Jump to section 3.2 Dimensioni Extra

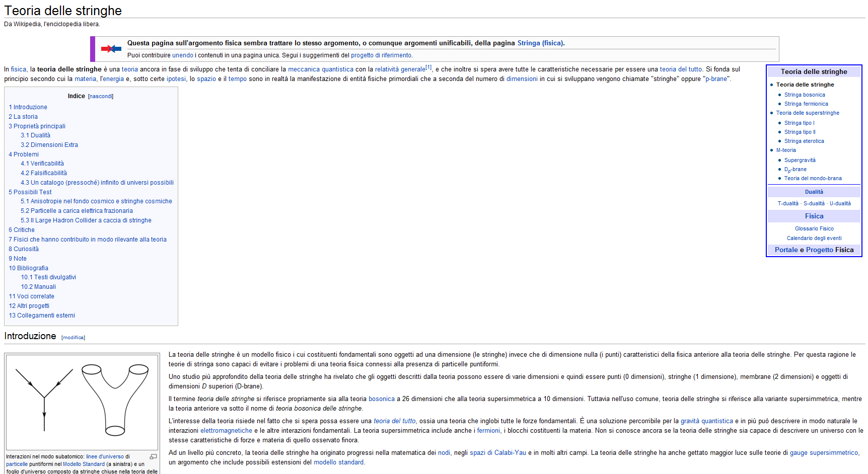[49, 145]
